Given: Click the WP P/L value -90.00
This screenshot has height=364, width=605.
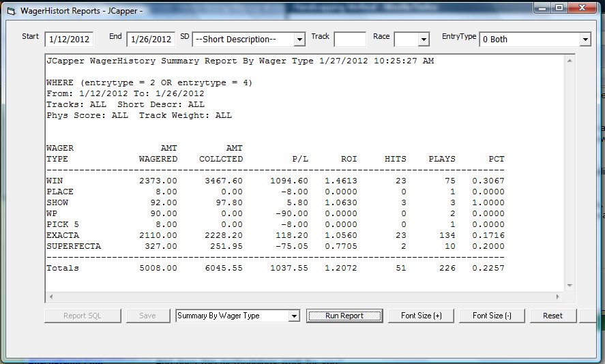Looking at the screenshot, I should 292,213.
